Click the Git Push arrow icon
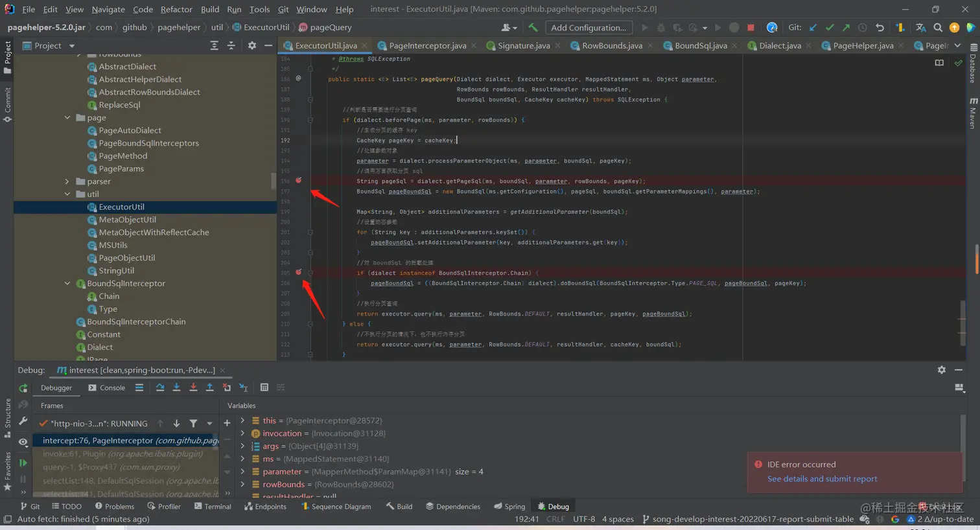Viewport: 980px width, 530px height. click(x=846, y=27)
